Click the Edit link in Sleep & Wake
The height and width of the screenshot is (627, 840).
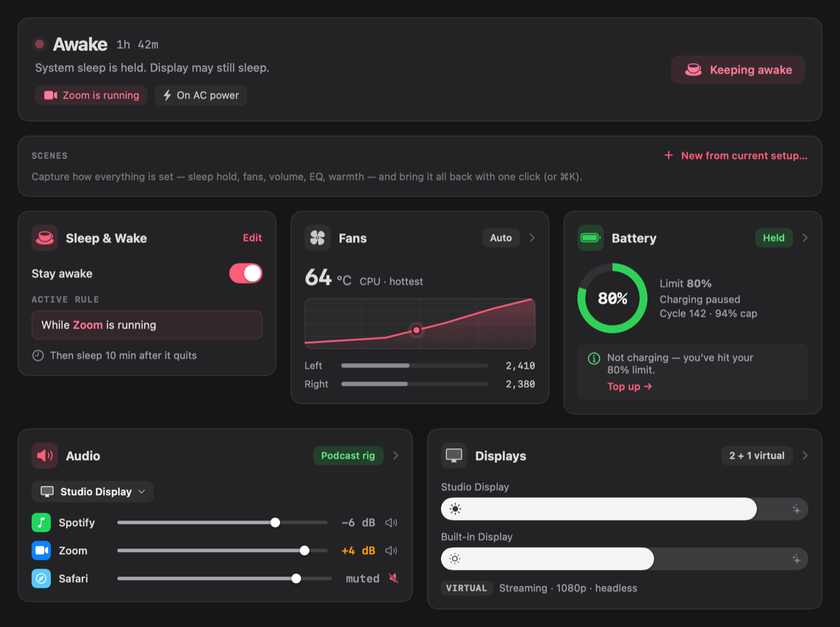pyautogui.click(x=253, y=238)
